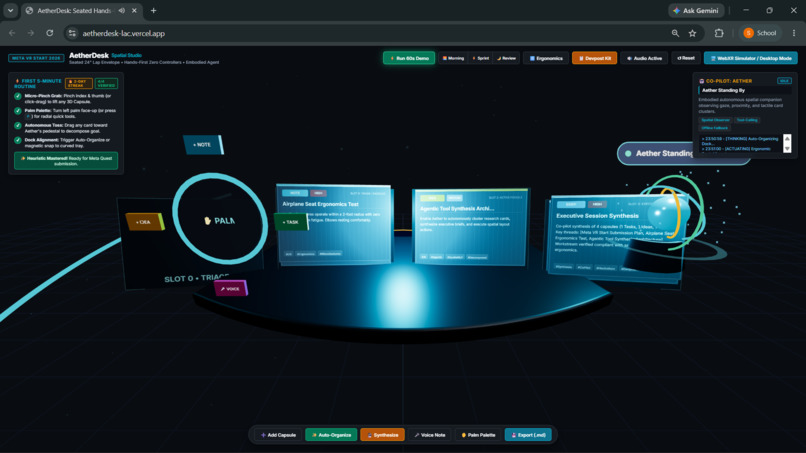Click the Offline Fallback tag
Viewport: 806px width, 453px height.
click(x=715, y=128)
